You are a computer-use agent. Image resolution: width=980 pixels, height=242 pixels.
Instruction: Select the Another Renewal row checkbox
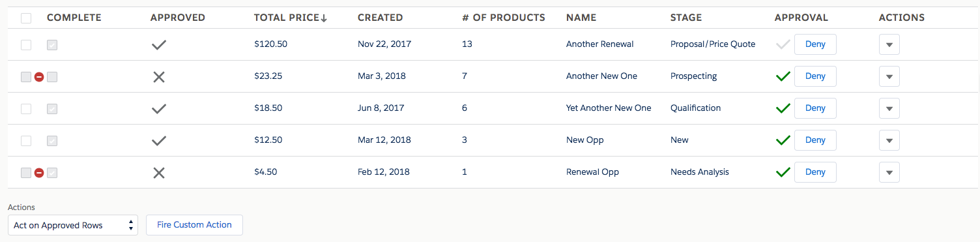click(26, 45)
